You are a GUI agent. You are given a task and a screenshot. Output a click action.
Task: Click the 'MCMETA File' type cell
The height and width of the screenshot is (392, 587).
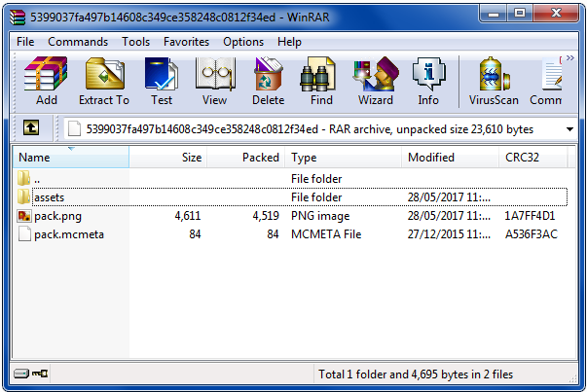[x=326, y=234]
